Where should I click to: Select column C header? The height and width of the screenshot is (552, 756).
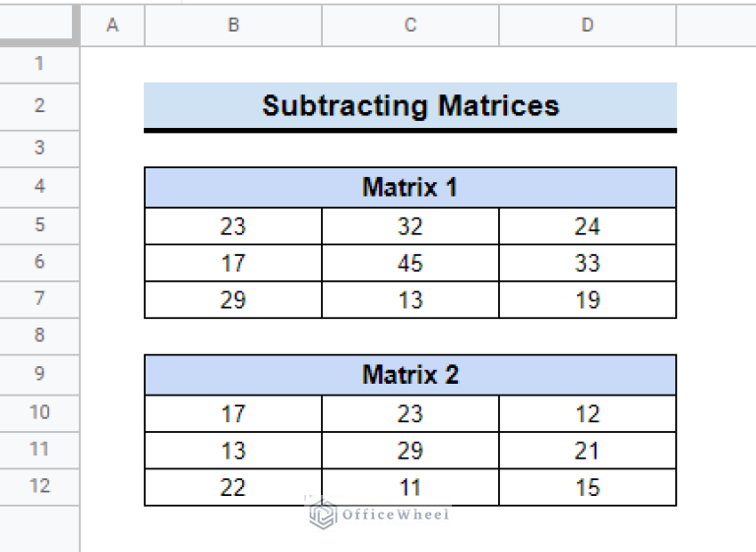[x=410, y=27]
